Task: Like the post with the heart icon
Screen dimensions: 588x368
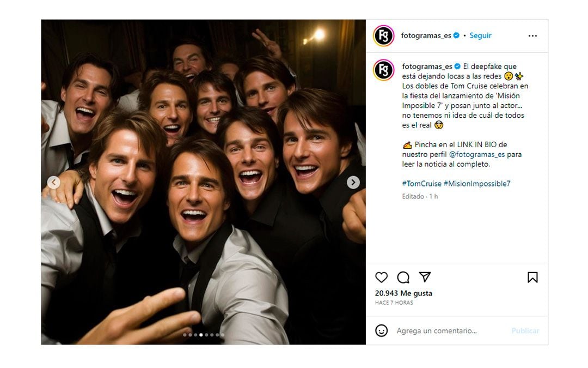Action: point(382,277)
